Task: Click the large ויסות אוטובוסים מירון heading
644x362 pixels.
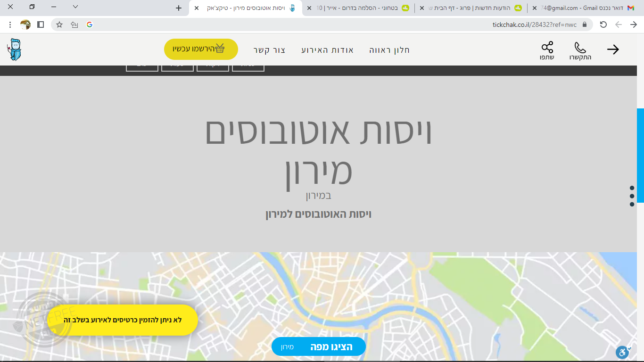Action: pyautogui.click(x=319, y=152)
